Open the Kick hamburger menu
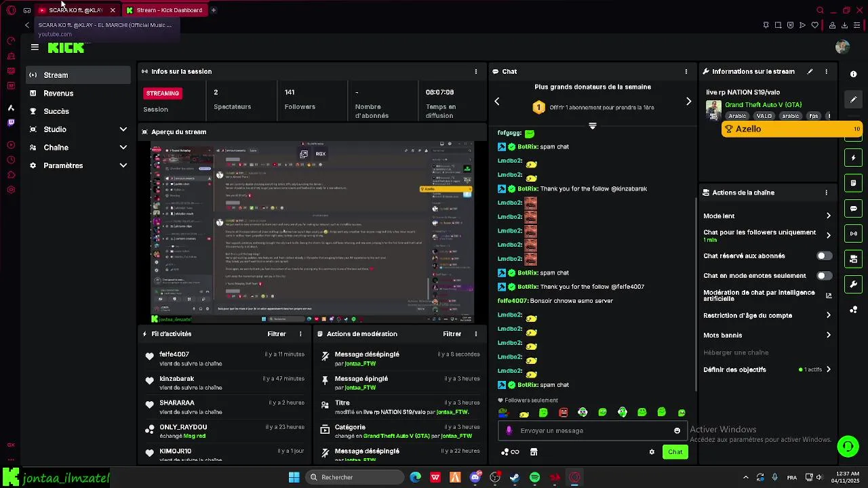This screenshot has width=868, height=488. click(35, 47)
